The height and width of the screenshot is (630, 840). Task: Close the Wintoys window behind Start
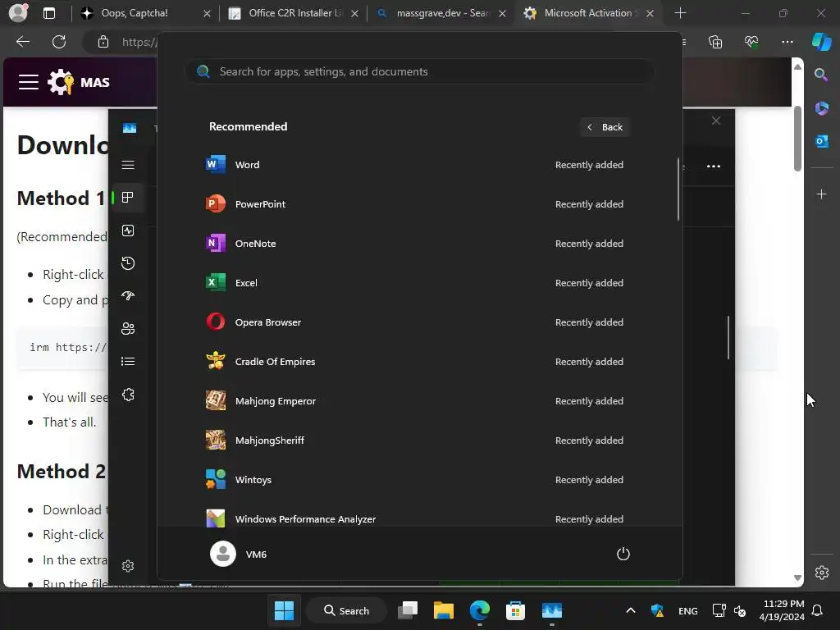click(x=716, y=121)
